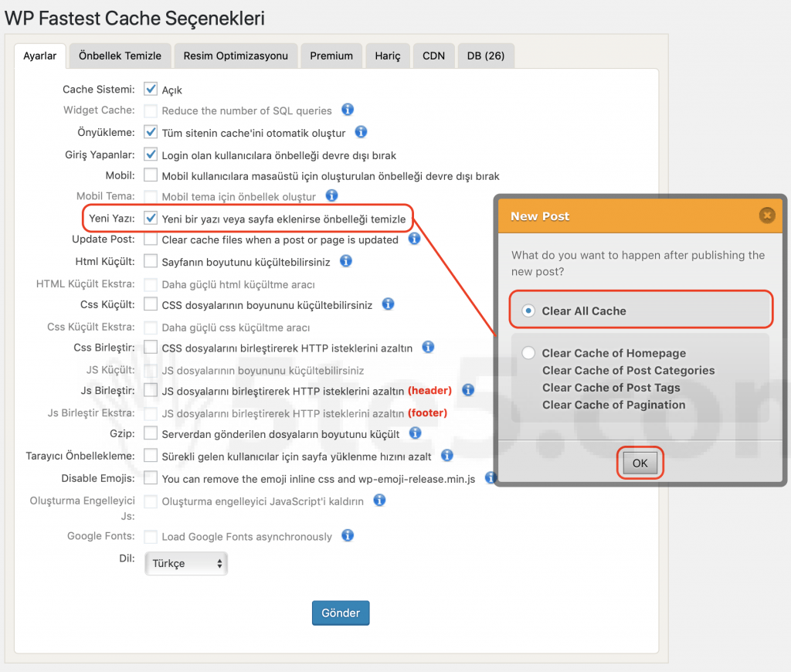Click info icon beside Html Küçült option

coord(346,261)
